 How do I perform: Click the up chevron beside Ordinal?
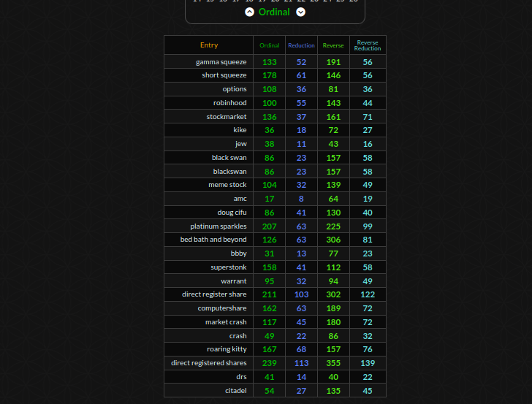[x=249, y=12]
